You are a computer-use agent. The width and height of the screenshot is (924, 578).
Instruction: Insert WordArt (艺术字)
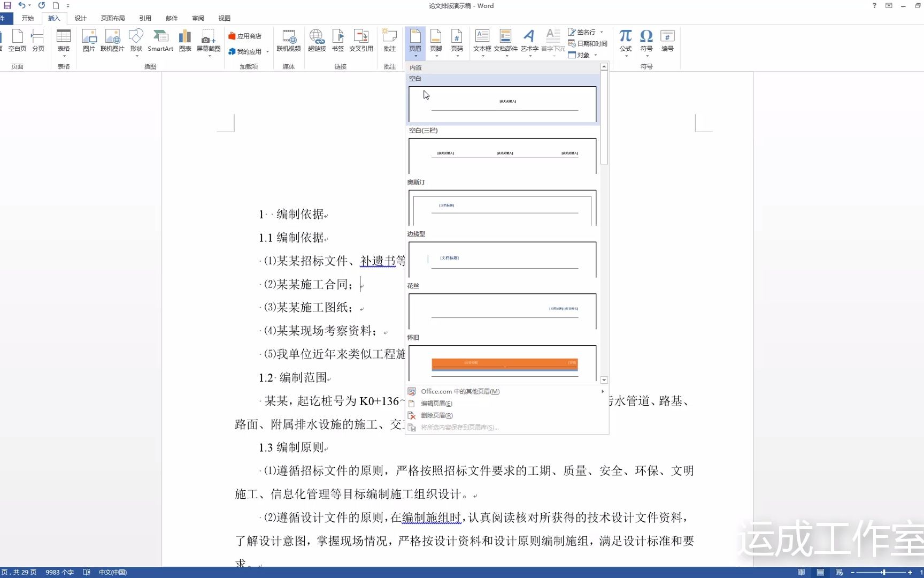529,43
